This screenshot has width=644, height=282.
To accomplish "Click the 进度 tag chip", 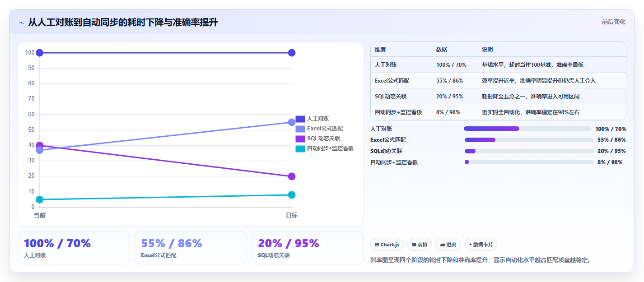I will tap(448, 245).
